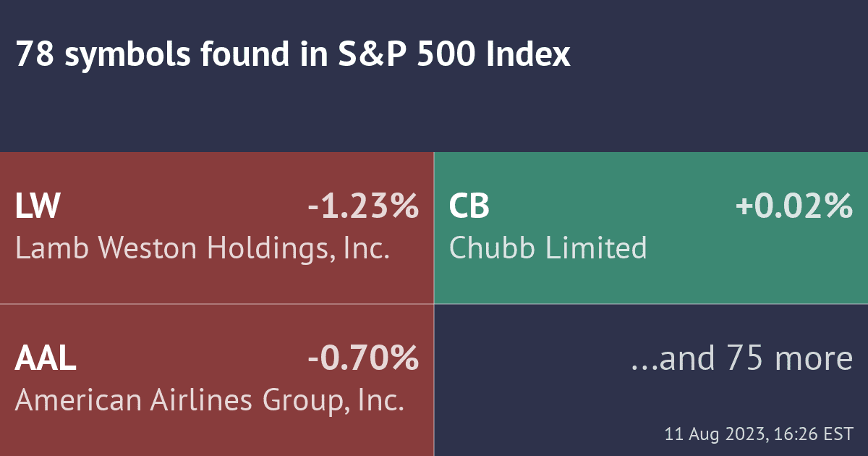Select the red American Airlines tile
868x456 pixels.
pos(217,434)
